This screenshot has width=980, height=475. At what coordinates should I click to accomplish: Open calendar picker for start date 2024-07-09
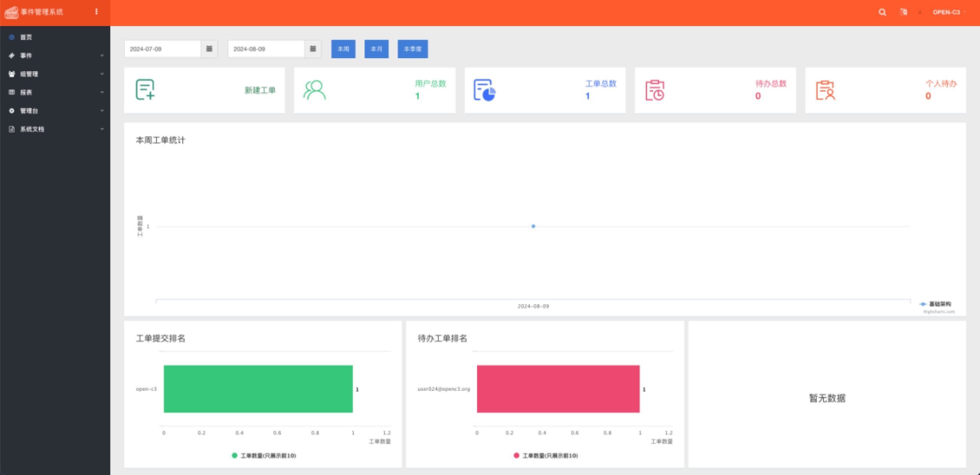[209, 49]
